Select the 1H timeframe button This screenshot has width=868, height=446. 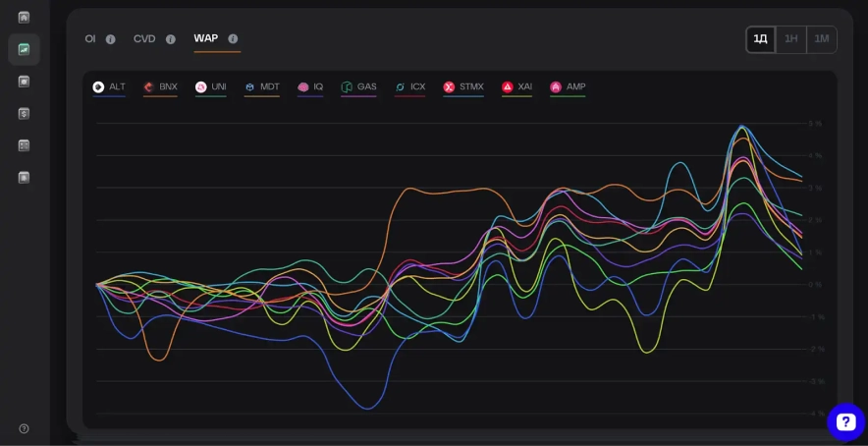[790, 39]
